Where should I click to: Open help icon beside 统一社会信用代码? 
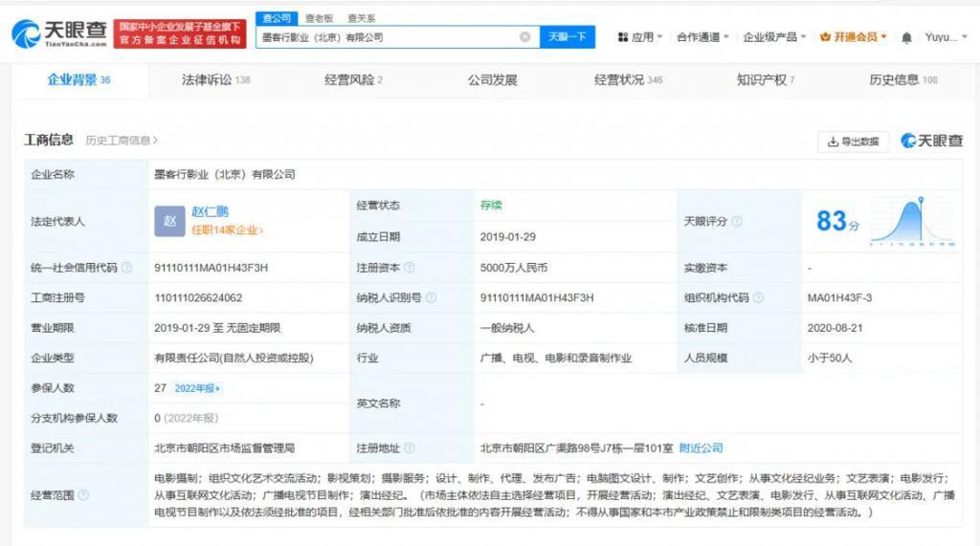point(127,268)
